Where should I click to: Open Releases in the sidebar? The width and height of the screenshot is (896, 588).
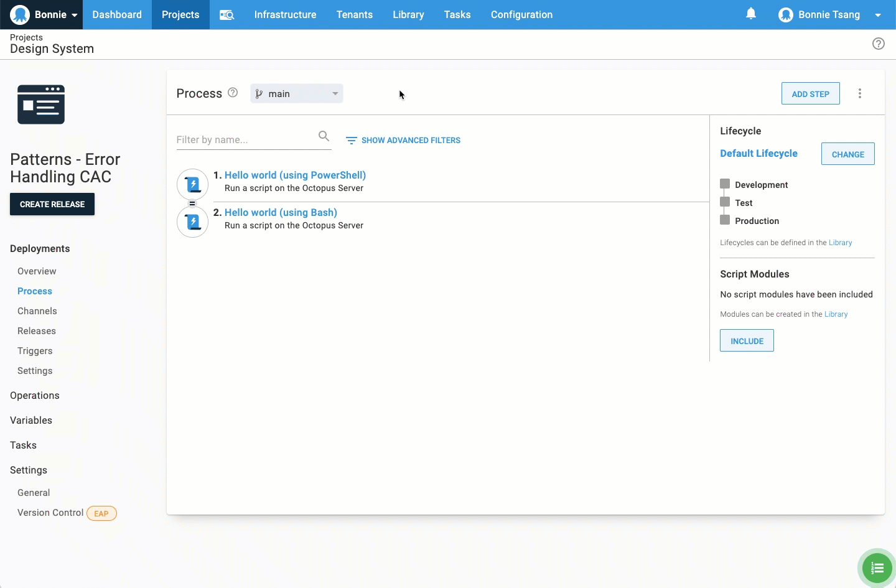(37, 331)
